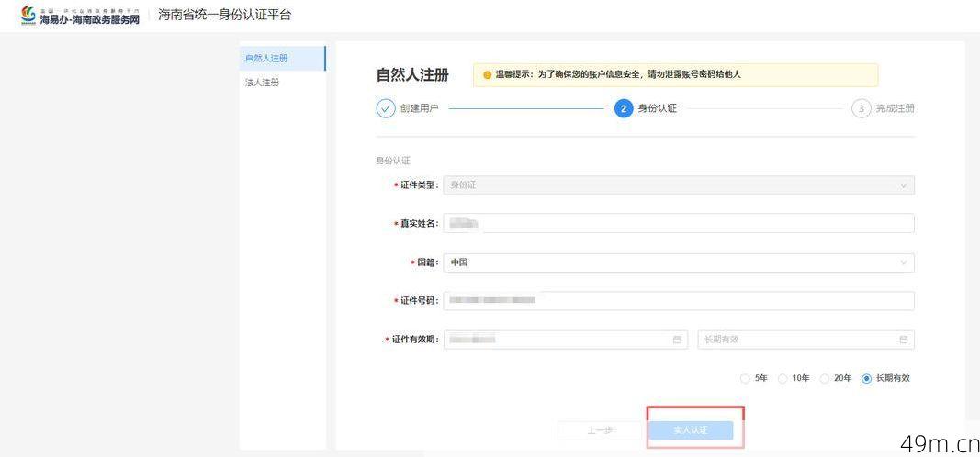Click the yellow warning icon in the tip banner
980x457 pixels.
[488, 75]
